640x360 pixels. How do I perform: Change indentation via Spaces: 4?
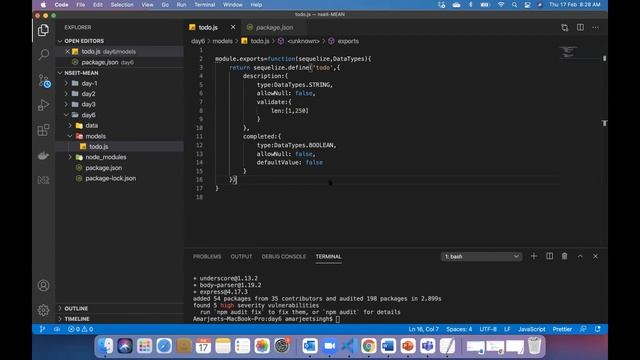click(459, 329)
